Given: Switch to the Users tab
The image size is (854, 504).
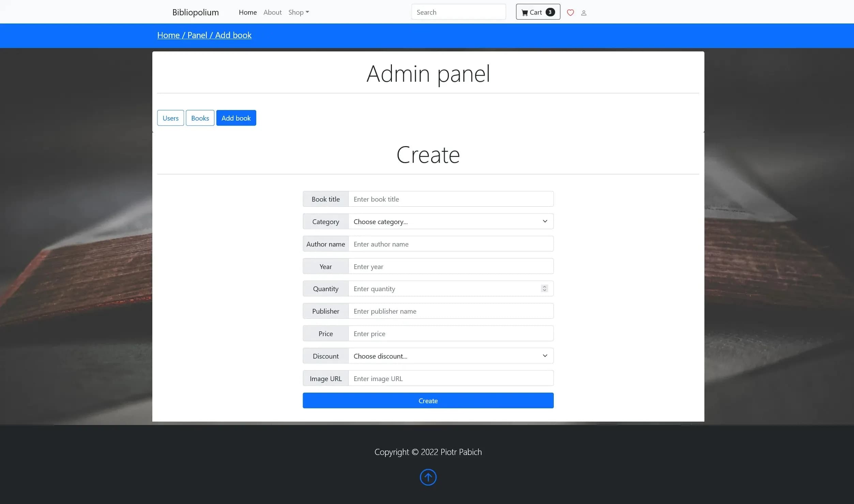Looking at the screenshot, I should coord(170,117).
